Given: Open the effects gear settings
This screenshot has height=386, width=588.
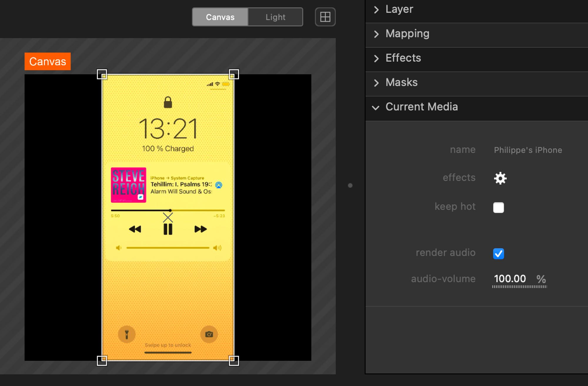Looking at the screenshot, I should [x=500, y=178].
